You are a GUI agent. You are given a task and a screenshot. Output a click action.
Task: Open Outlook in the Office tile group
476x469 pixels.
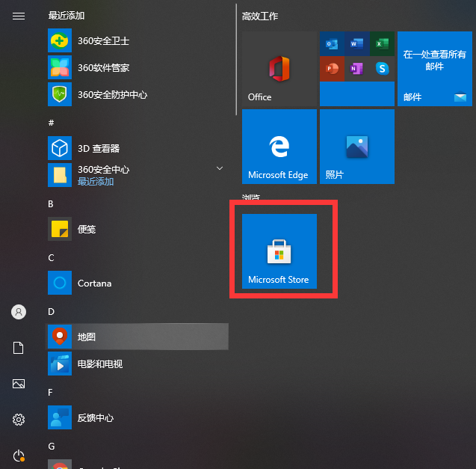pyautogui.click(x=332, y=44)
